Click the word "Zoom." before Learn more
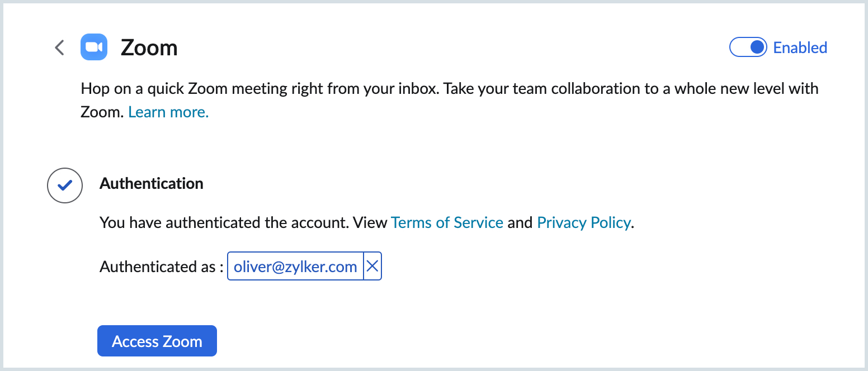 coord(101,112)
